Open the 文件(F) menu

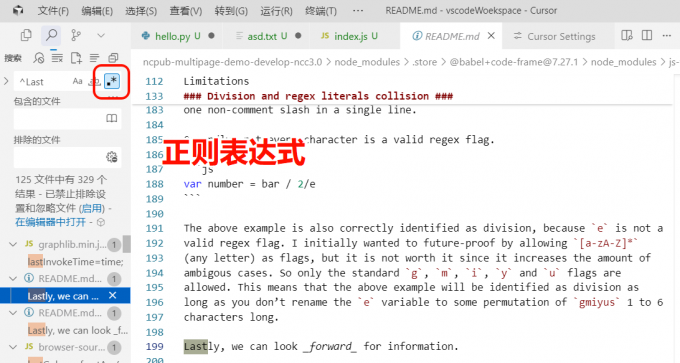(53, 10)
